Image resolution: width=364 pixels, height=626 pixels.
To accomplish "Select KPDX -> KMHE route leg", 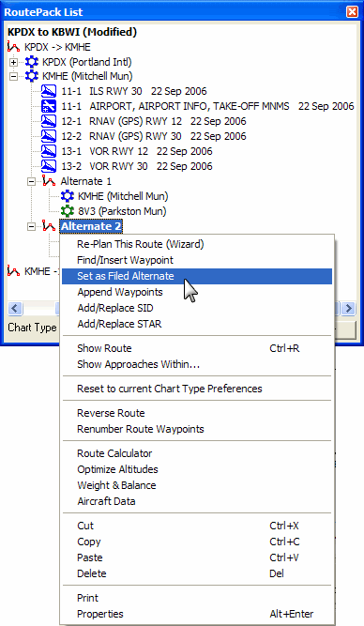I will 57,47.
